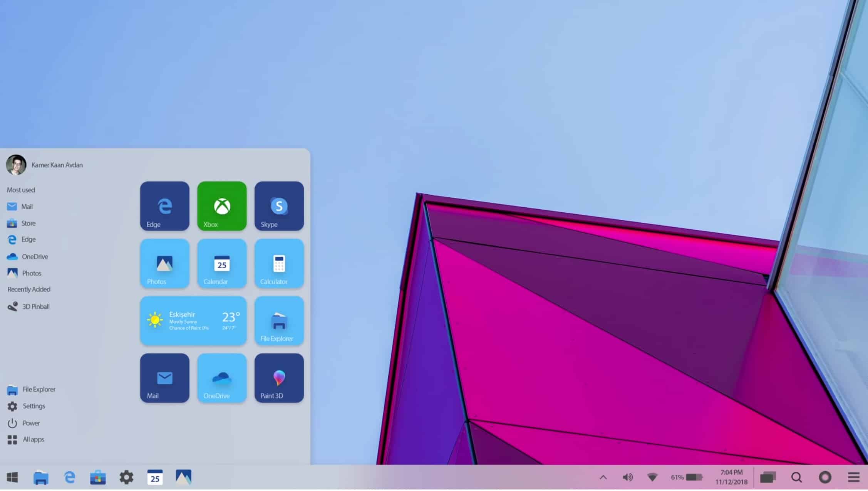
Task: Expand All apps list
Action: [33, 439]
